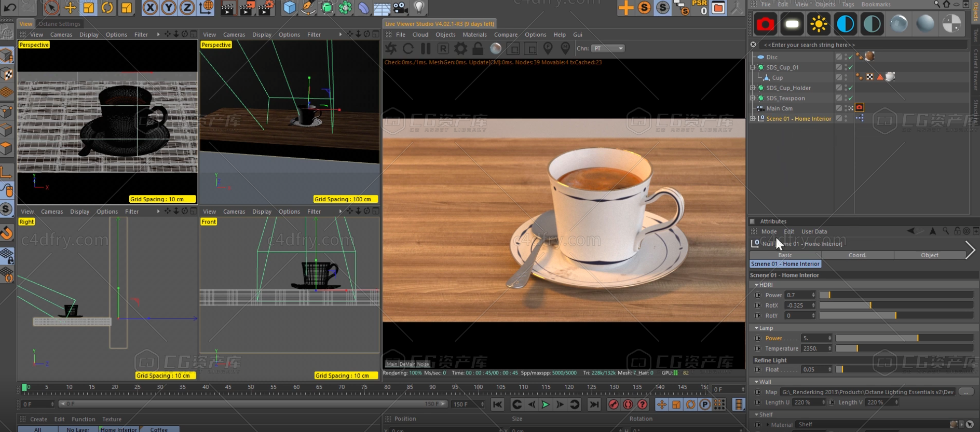Pause the Live Viewer render
Image resolution: width=980 pixels, height=432 pixels.
pos(426,48)
